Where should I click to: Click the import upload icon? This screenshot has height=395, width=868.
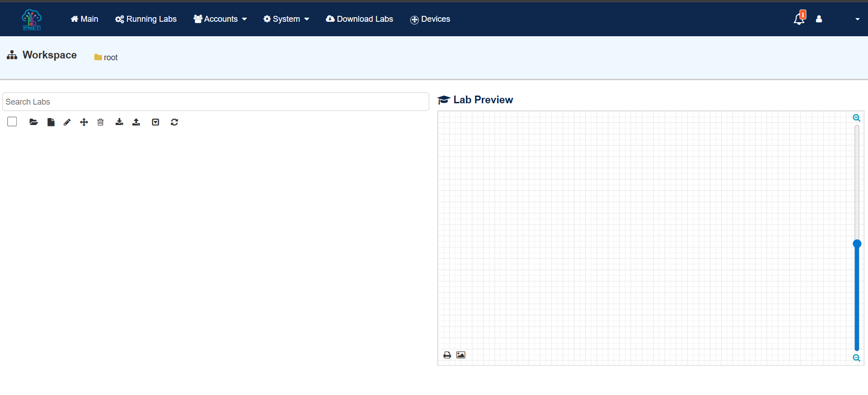(136, 122)
